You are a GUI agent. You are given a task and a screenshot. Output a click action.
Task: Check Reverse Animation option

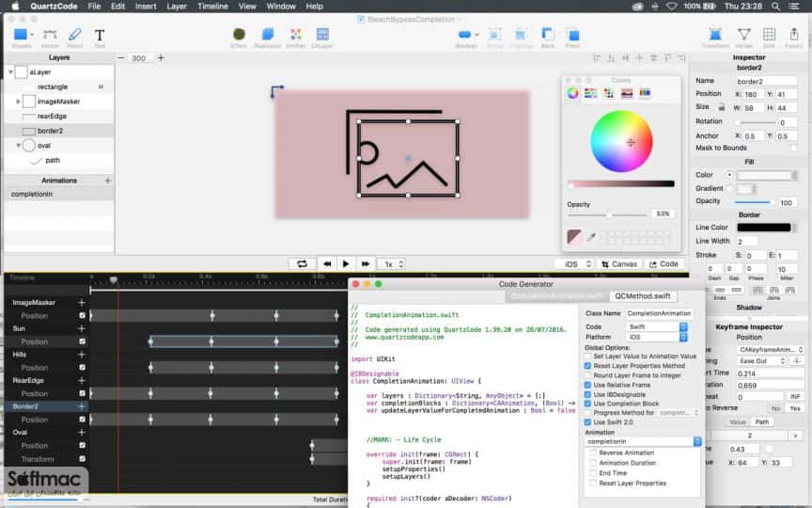(593, 452)
